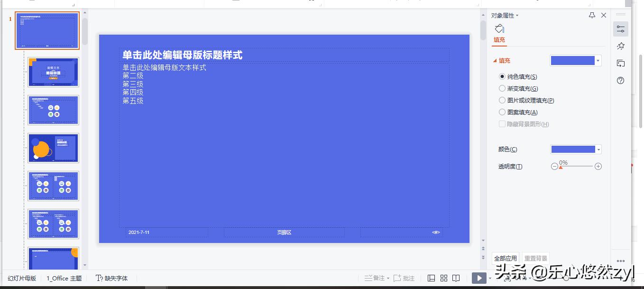Click the 全部应用 apply-to-all button
The width and height of the screenshot is (644, 289).
(506, 258)
